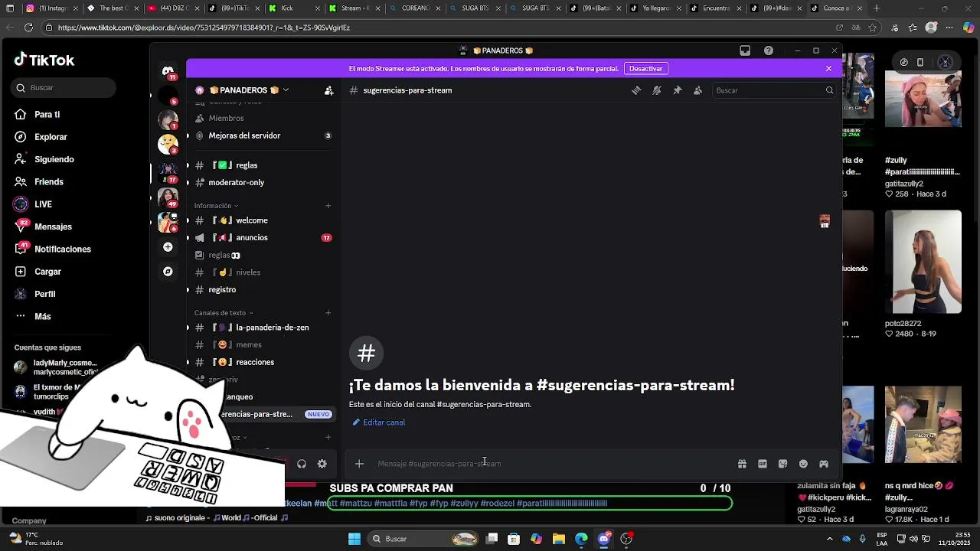The image size is (980, 551).
Task: Open gift icon in message bar
Action: [742, 464]
